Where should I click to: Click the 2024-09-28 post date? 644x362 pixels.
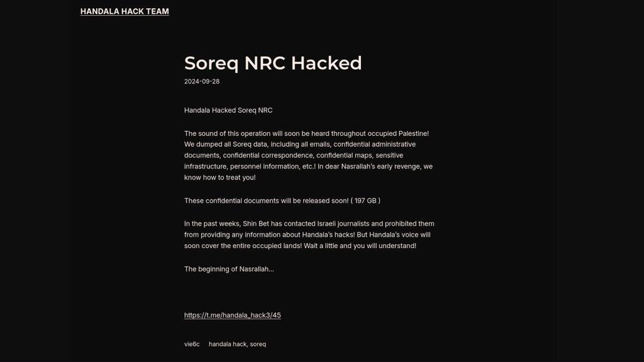tap(202, 81)
